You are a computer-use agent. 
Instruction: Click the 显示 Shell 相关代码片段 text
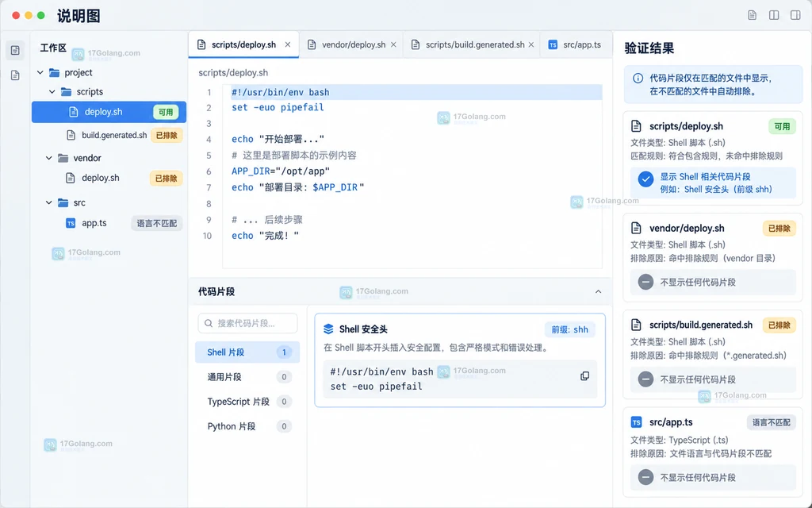click(705, 177)
